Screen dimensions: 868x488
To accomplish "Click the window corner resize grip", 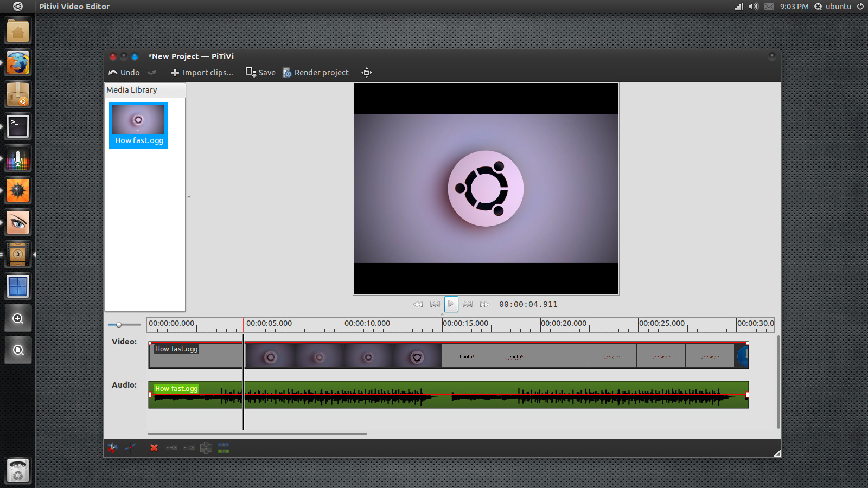I will tap(777, 453).
